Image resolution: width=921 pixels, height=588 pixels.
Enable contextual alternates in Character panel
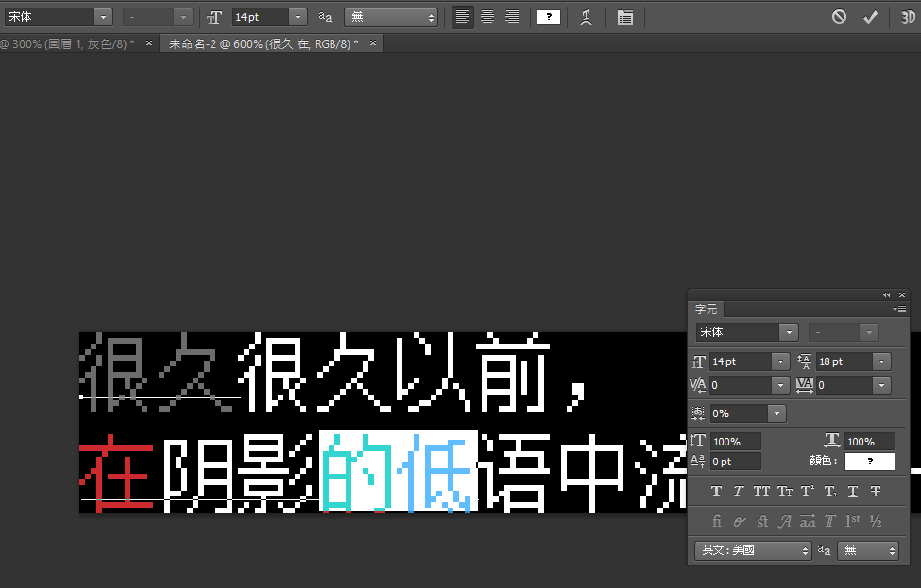(740, 521)
